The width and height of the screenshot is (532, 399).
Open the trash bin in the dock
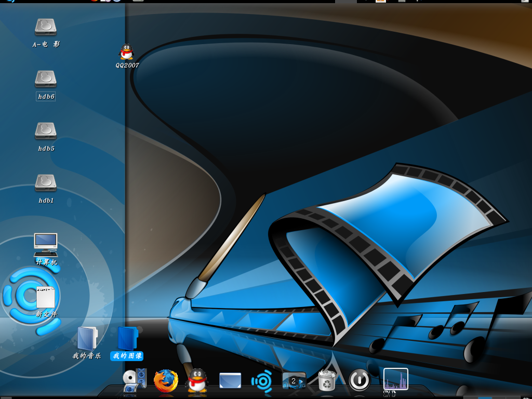[x=327, y=381]
